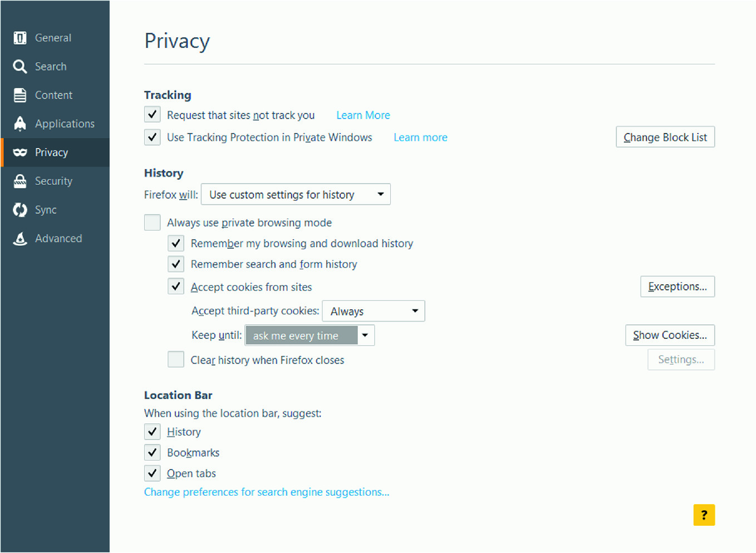Select the Sync arrows icon

coord(20,210)
